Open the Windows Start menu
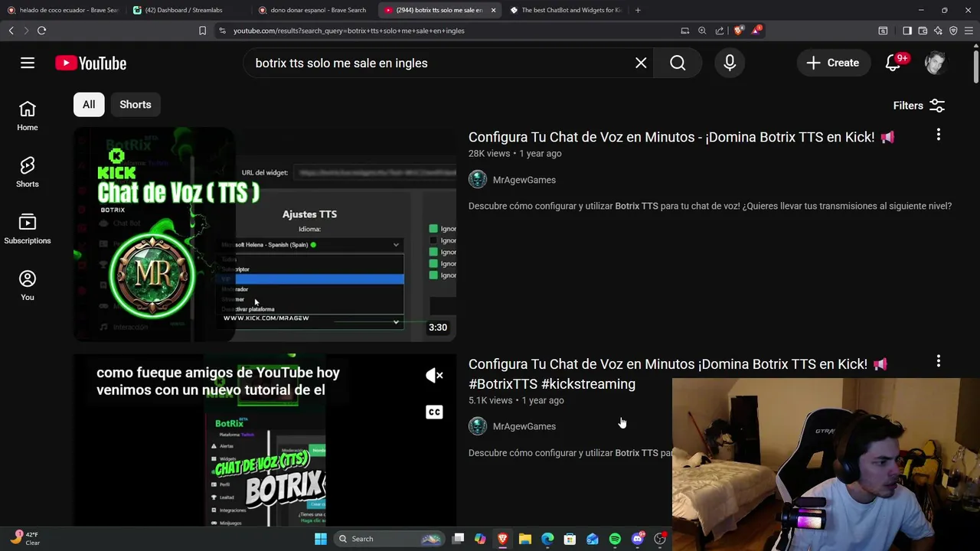 [x=321, y=539]
